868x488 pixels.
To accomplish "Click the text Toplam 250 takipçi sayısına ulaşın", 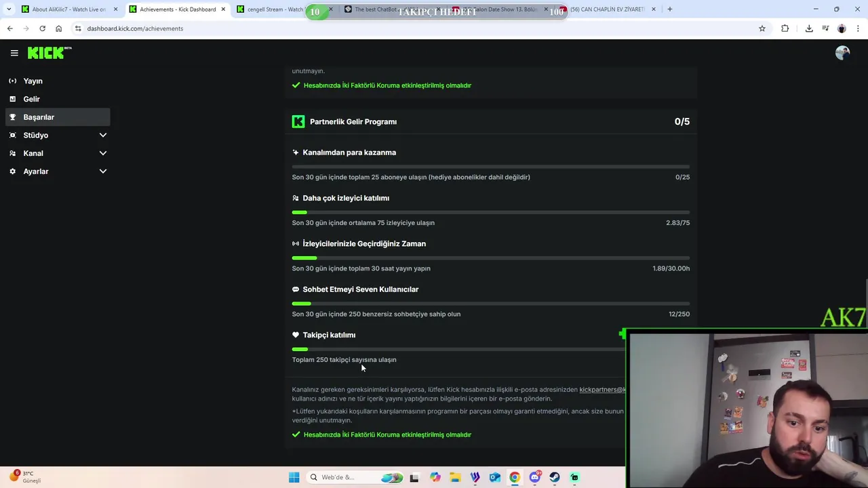I will click(x=344, y=360).
